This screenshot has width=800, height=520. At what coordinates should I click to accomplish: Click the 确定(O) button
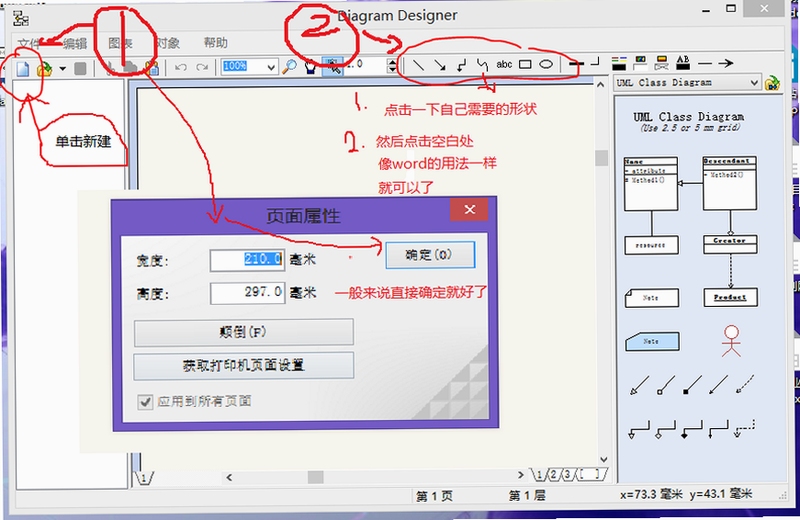pyautogui.click(x=430, y=255)
